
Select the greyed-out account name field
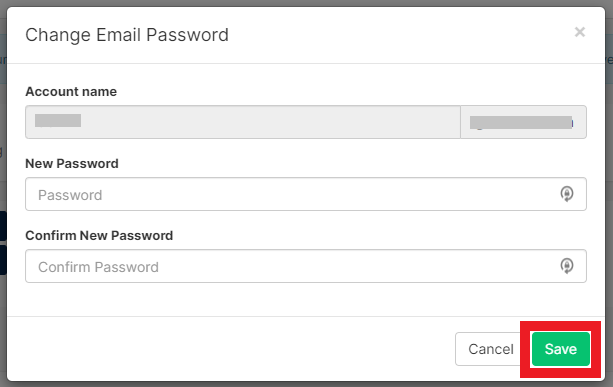pyautogui.click(x=243, y=122)
